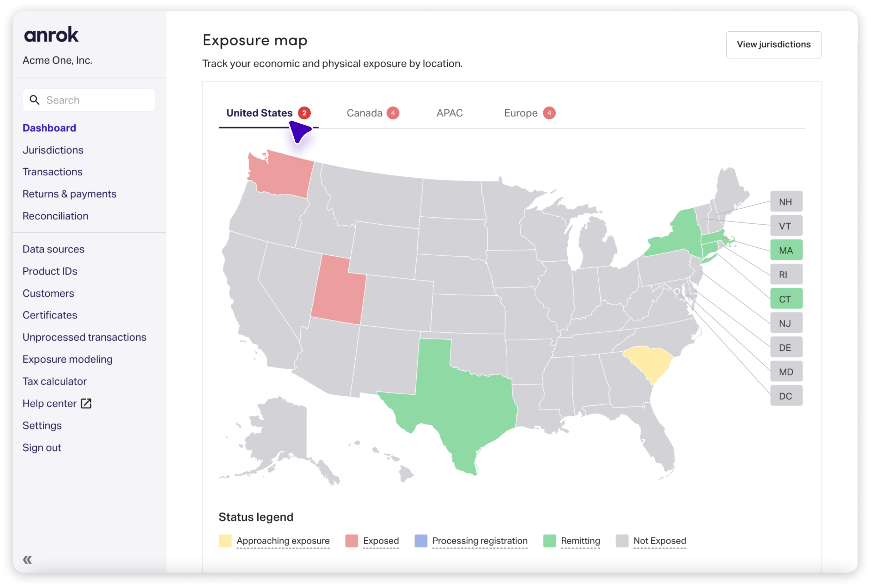The height and width of the screenshot is (588, 871).
Task: Click the United States notification badge
Action: point(304,113)
